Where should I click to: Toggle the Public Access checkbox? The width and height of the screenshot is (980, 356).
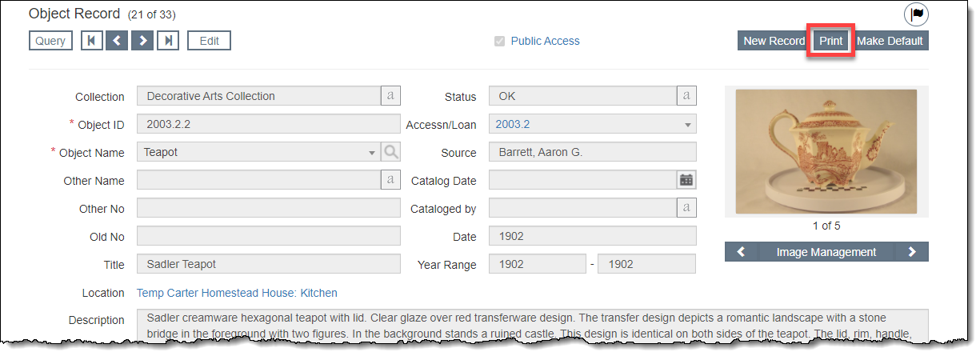tap(500, 42)
